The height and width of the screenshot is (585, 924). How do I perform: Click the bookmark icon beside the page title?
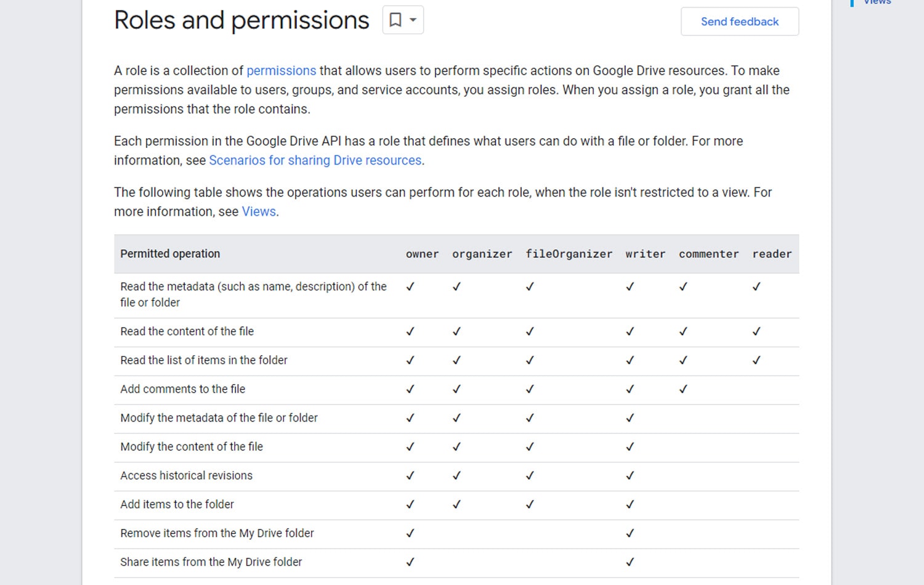click(x=394, y=20)
